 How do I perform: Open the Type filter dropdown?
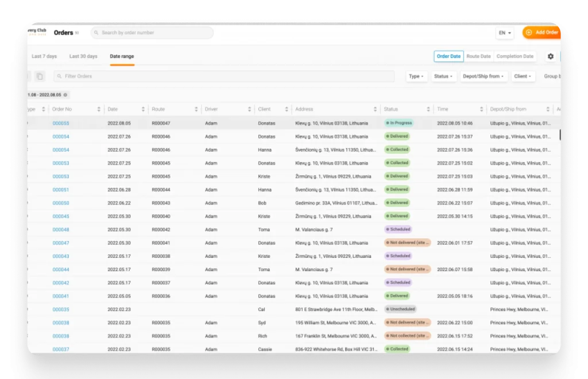(416, 76)
